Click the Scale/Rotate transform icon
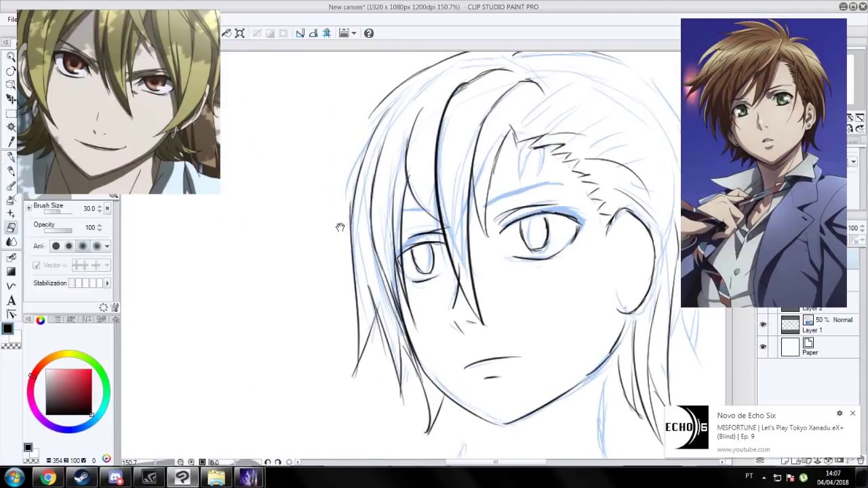This screenshot has width=868, height=488. click(x=239, y=33)
